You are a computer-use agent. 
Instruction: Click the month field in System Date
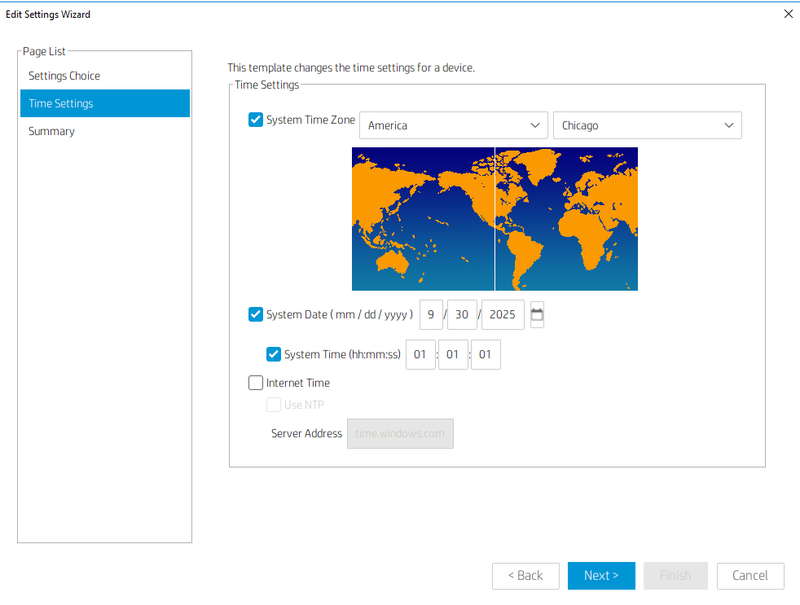(430, 315)
